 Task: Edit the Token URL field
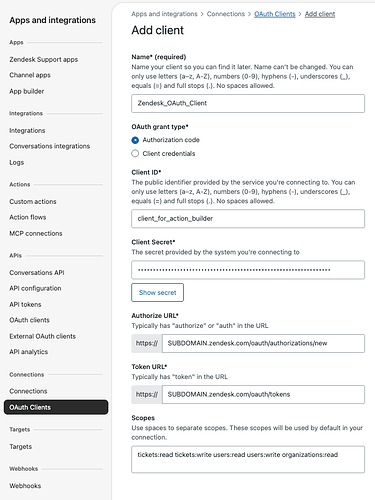pos(263,394)
